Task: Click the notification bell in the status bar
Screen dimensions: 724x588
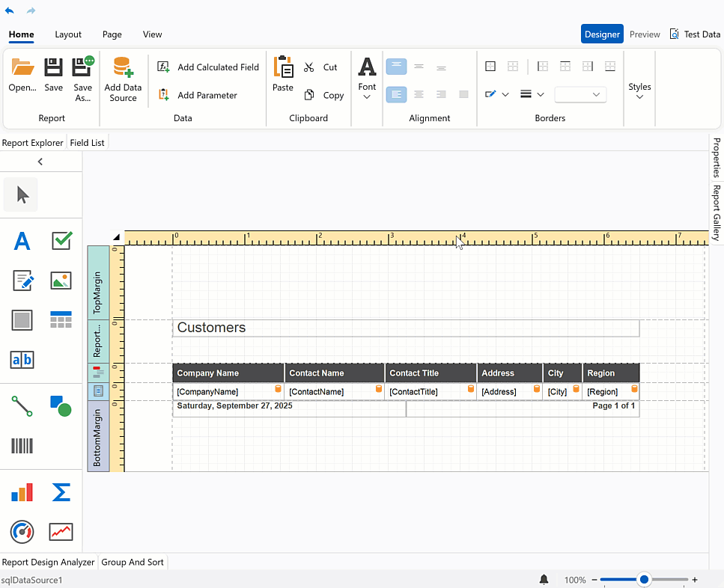Action: coord(544,579)
